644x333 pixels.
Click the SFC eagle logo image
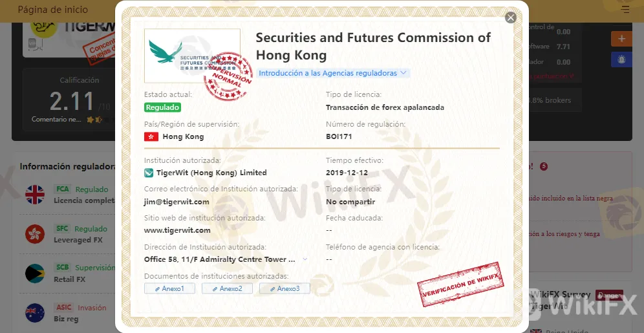(x=191, y=56)
